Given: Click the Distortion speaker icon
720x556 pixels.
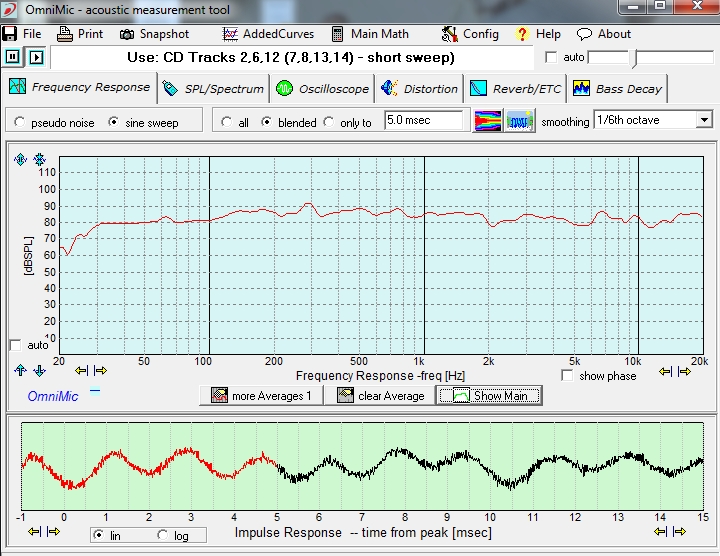Looking at the screenshot, I should pos(389,88).
